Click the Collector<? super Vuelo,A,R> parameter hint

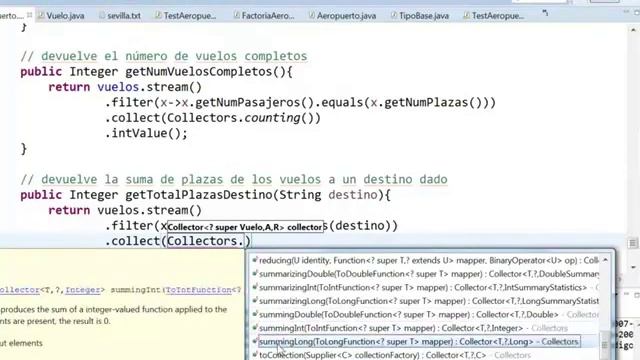coord(245,227)
